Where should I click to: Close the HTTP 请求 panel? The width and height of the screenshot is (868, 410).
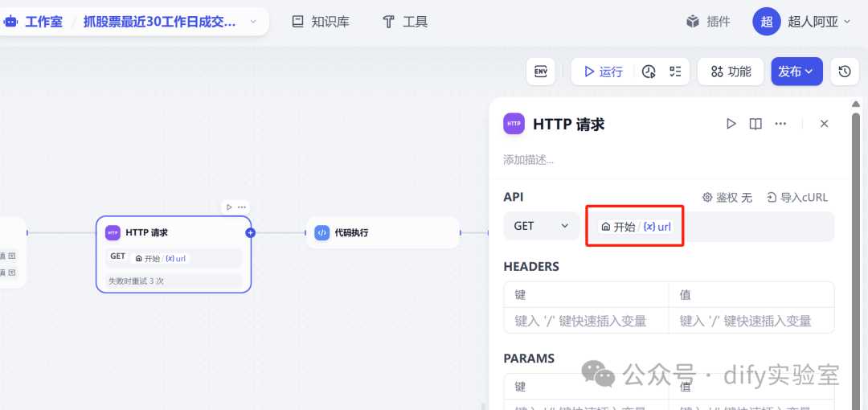pyautogui.click(x=824, y=124)
